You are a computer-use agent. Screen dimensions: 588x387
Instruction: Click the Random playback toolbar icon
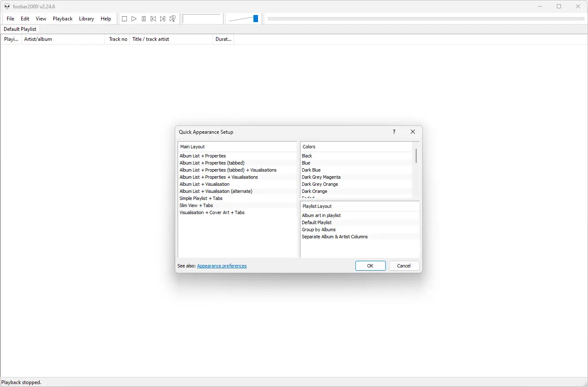coord(172,19)
